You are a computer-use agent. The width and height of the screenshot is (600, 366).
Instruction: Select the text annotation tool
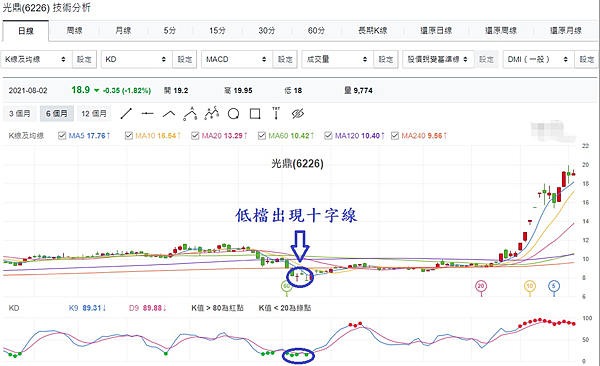click(x=276, y=113)
